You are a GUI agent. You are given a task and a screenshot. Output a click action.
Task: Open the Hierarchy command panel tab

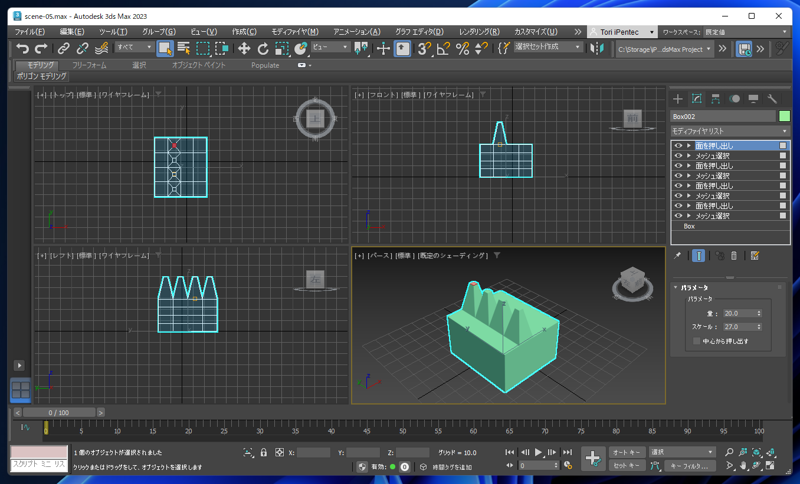(x=715, y=98)
